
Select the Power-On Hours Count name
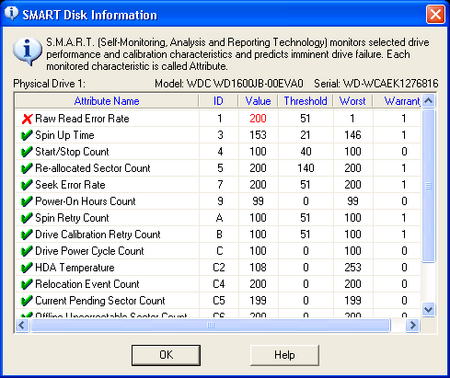(85, 202)
